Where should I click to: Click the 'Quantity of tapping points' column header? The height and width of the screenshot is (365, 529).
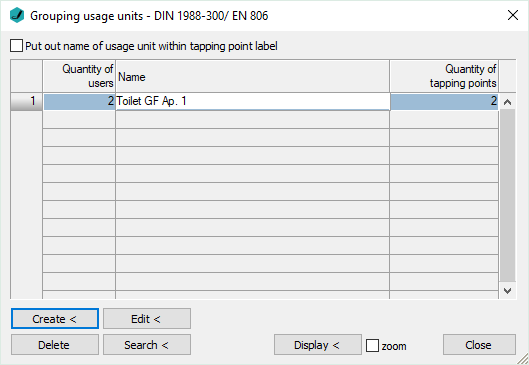tap(444, 76)
